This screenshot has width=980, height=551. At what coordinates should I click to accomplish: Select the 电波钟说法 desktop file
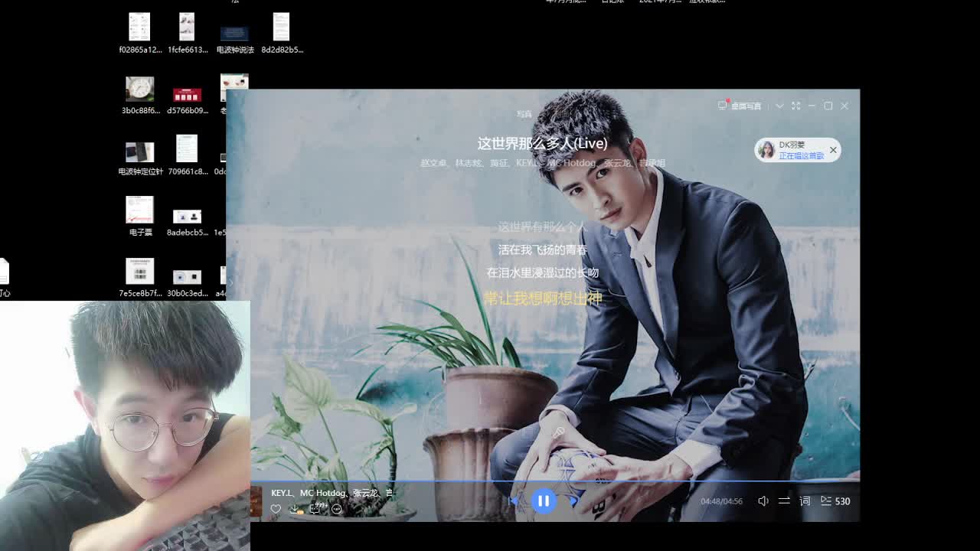234,38
